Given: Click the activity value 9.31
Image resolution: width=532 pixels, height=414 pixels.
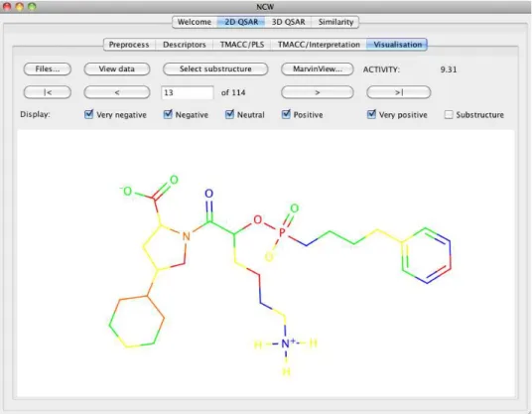Looking at the screenshot, I should pyautogui.click(x=449, y=69).
